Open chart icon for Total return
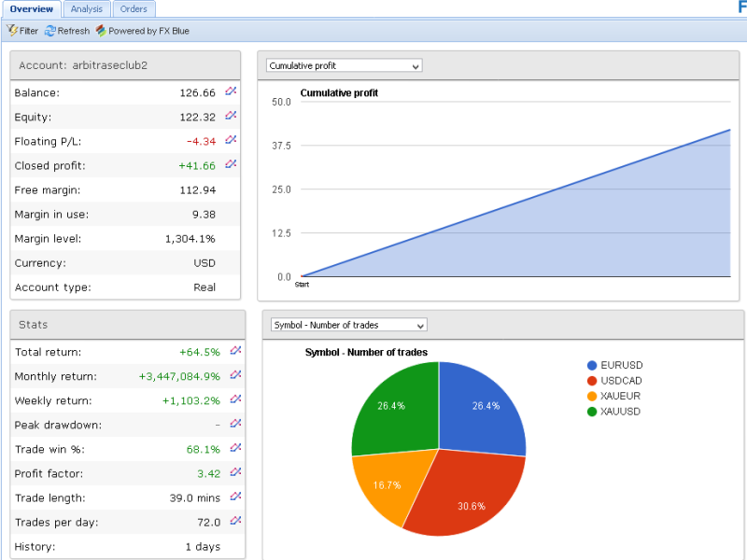 (x=235, y=351)
